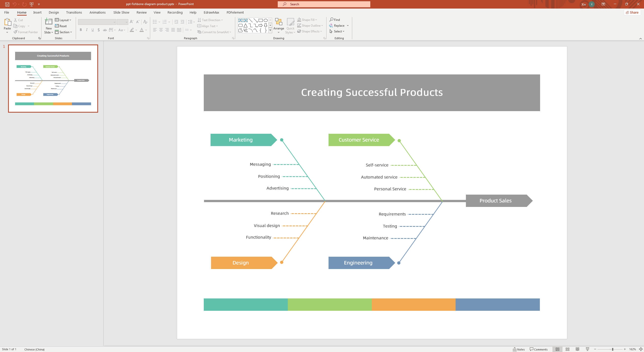
Task: Toggle bold formatting
Action: pos(80,30)
